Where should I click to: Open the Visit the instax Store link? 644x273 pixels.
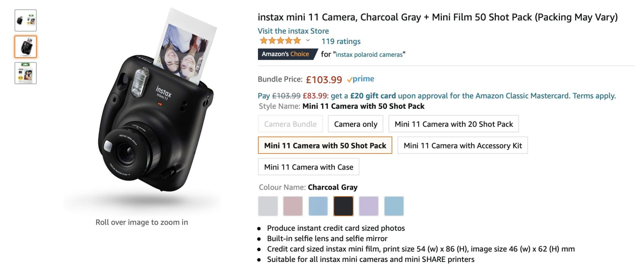293,31
